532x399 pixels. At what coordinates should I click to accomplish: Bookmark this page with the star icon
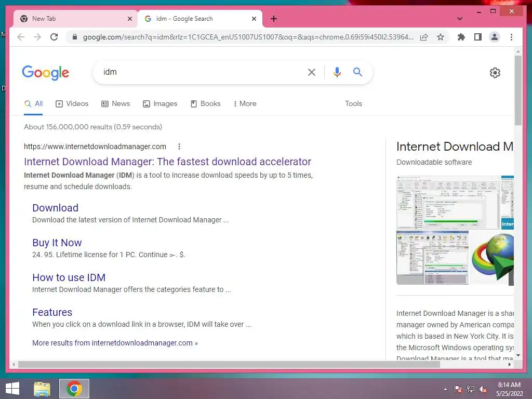pos(441,37)
